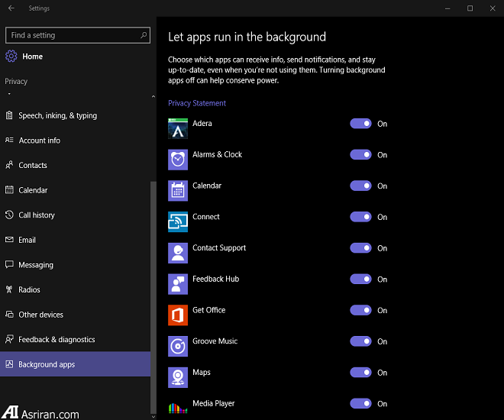Viewport: 504px width, 420px height.
Task: Open the Privacy Statement link
Action: pyautogui.click(x=197, y=103)
